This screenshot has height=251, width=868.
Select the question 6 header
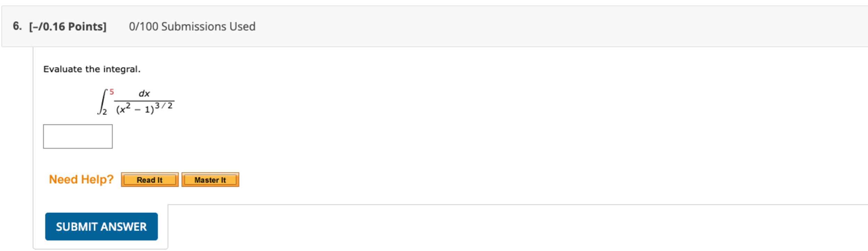tap(16, 26)
